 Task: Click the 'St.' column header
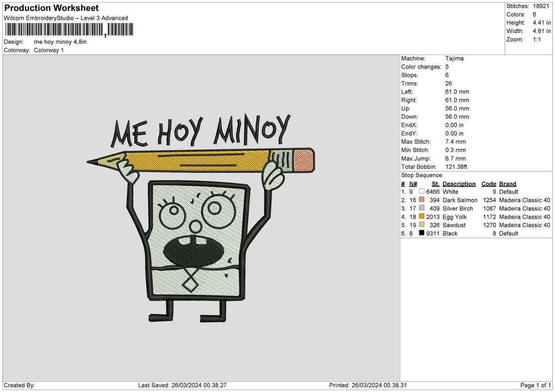(x=436, y=184)
